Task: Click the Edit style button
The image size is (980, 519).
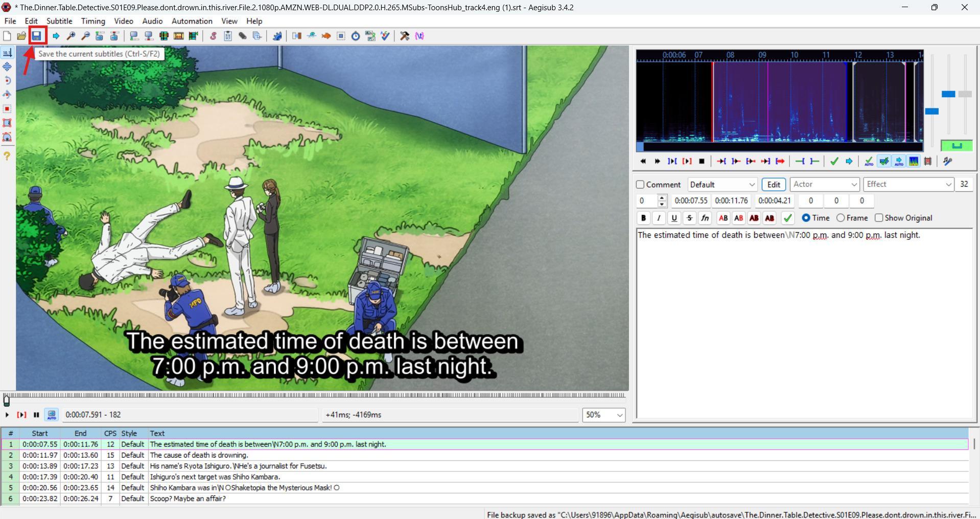Action: pyautogui.click(x=774, y=185)
